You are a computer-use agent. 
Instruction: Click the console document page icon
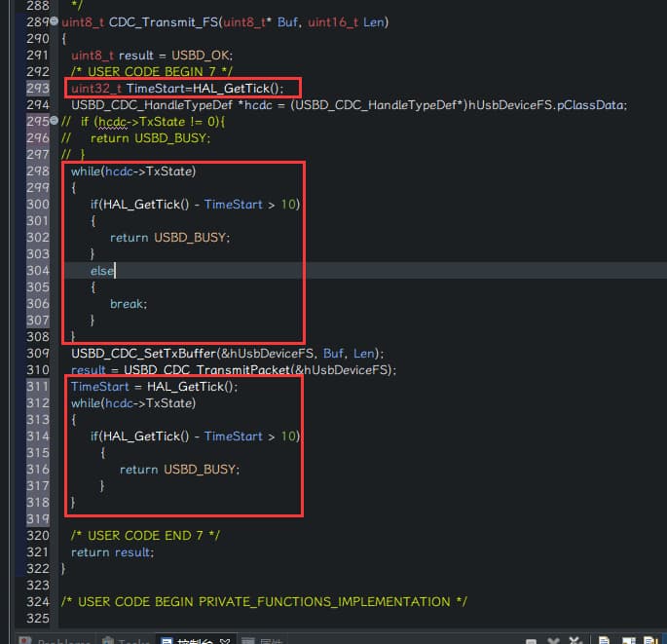tap(604, 640)
